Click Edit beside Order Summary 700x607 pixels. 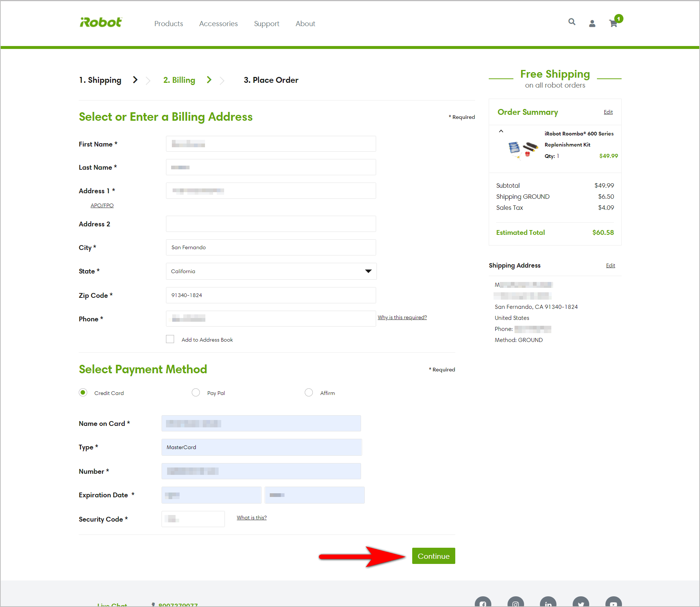608,112
